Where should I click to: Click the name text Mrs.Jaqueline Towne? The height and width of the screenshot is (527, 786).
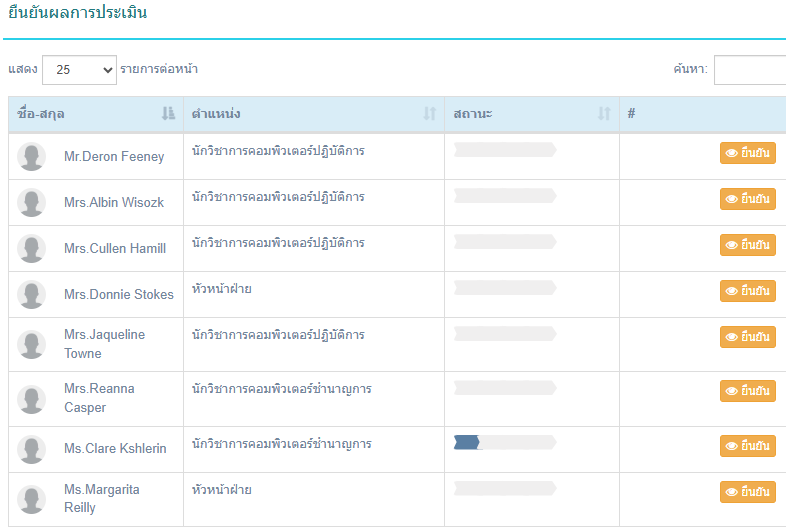[105, 344]
